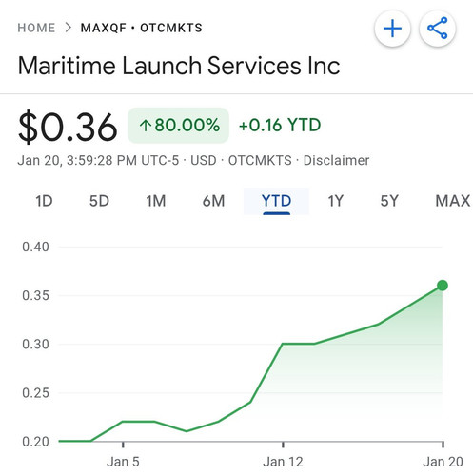473x476 pixels.
Task: Click the Jan 5 axis marker
Action: [123, 462]
